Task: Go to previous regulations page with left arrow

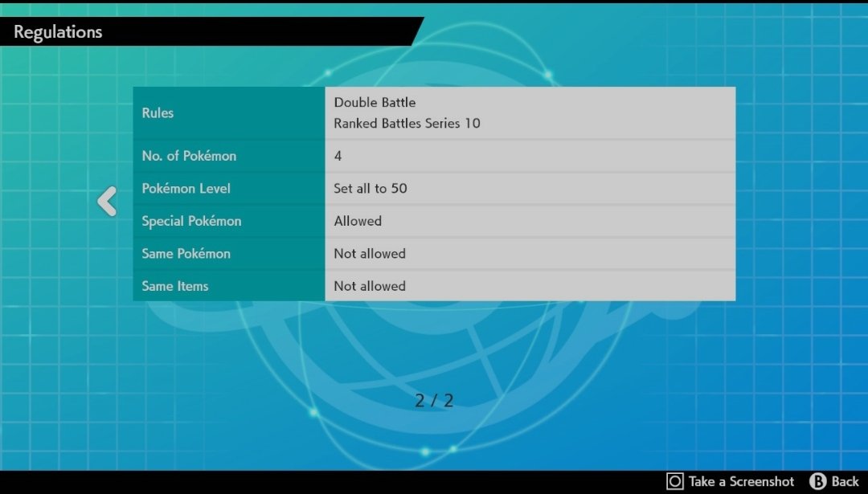Action: (107, 201)
